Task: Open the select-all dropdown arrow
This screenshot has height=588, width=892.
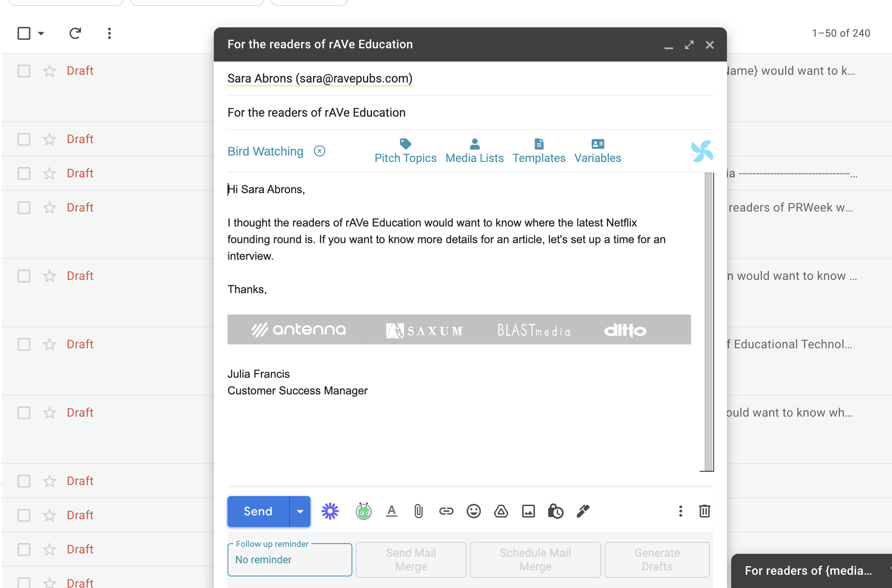Action: (x=41, y=33)
